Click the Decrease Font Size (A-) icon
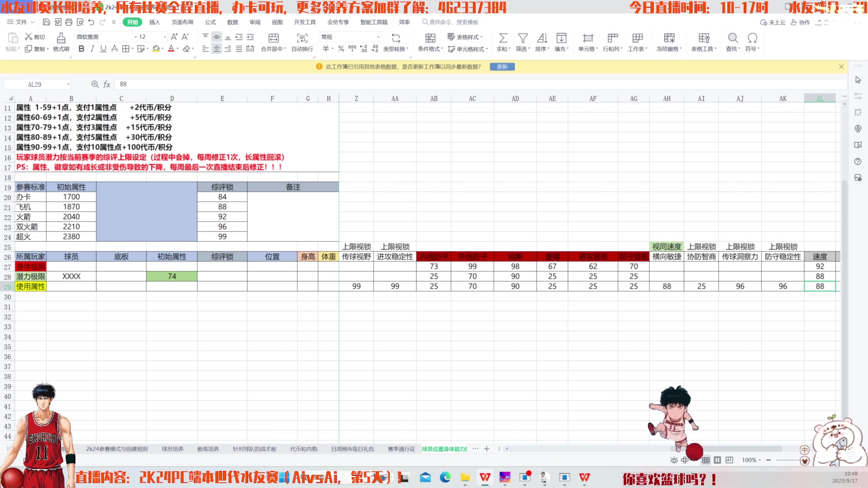 click(x=185, y=37)
